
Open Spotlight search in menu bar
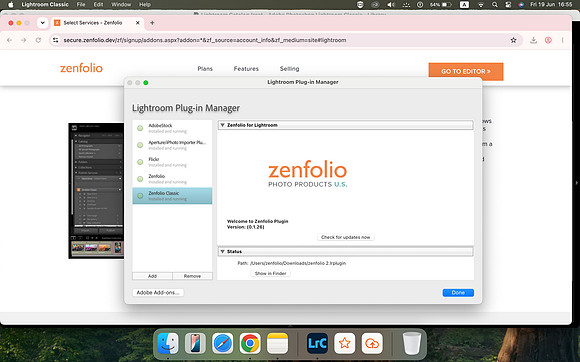pyautogui.click(x=495, y=4)
